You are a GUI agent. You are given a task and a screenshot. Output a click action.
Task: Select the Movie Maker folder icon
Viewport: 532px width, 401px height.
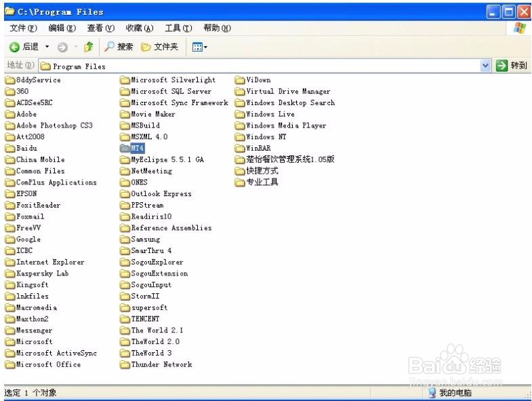pyautogui.click(x=125, y=114)
